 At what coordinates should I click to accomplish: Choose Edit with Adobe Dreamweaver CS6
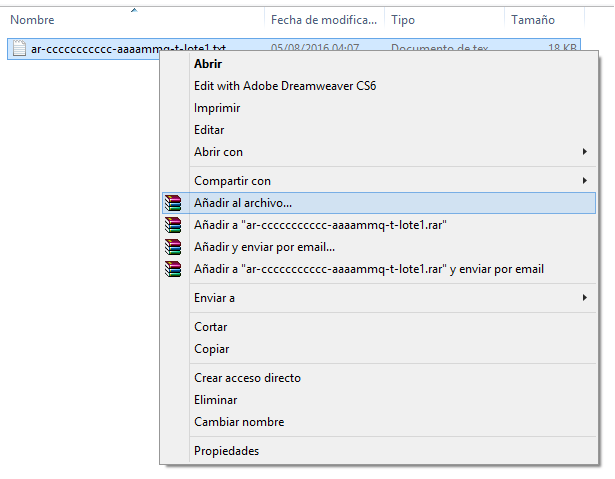[285, 86]
